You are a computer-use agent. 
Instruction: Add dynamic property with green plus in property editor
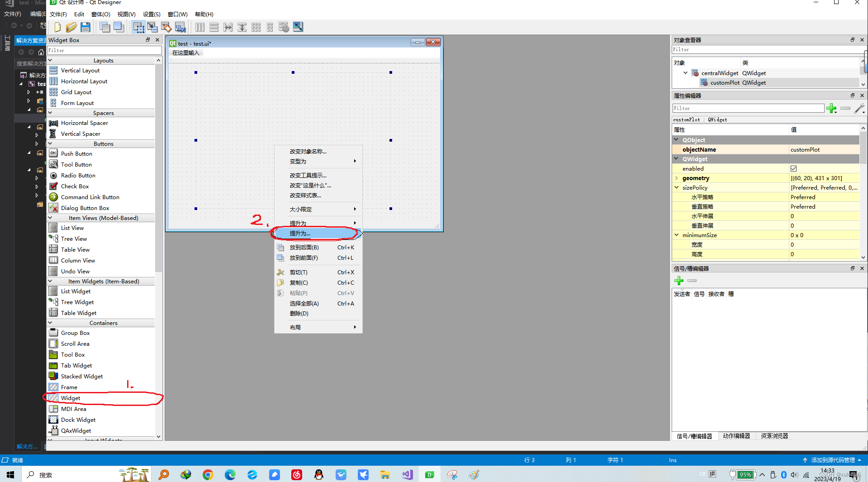[x=831, y=109]
